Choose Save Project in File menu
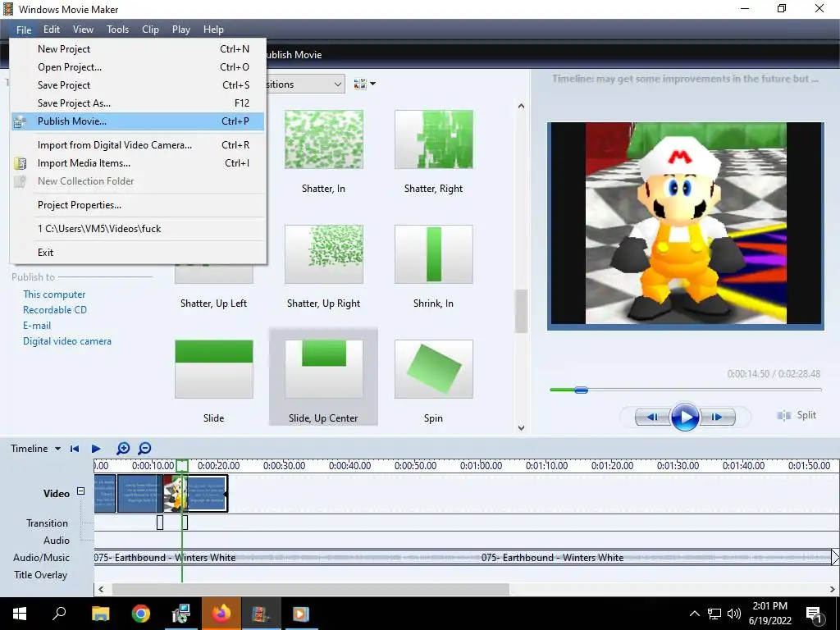Viewport: 840px width, 630px height. coord(138,85)
